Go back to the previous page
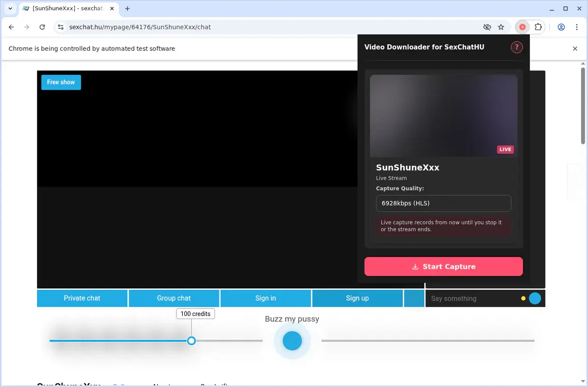 [11, 27]
